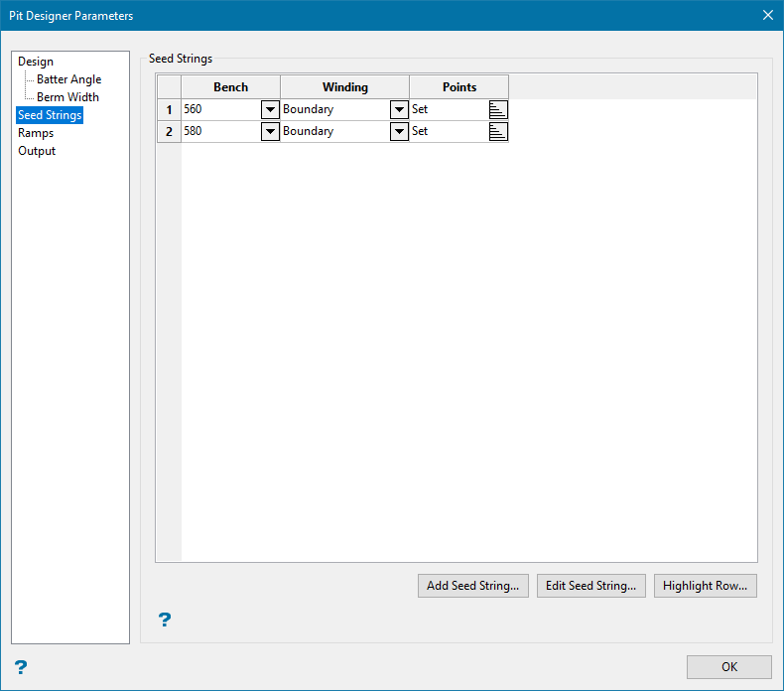Open the Points list icon in row 2

pos(498,131)
